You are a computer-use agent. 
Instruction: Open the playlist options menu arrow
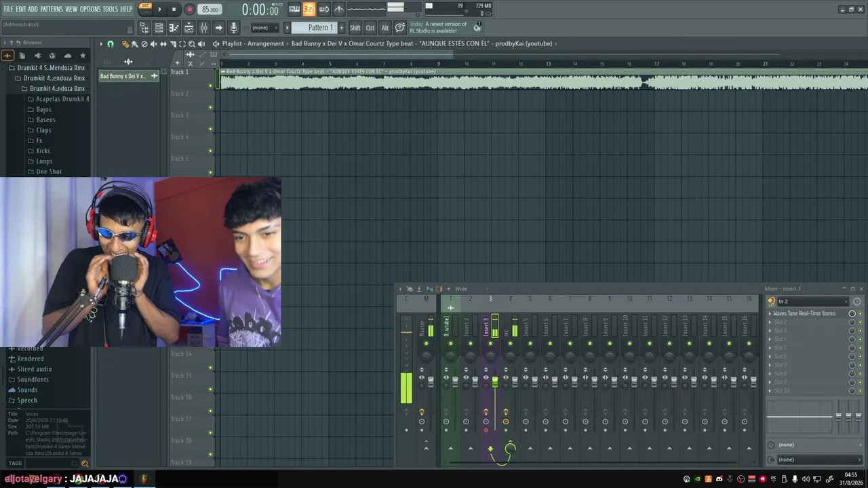coord(100,44)
